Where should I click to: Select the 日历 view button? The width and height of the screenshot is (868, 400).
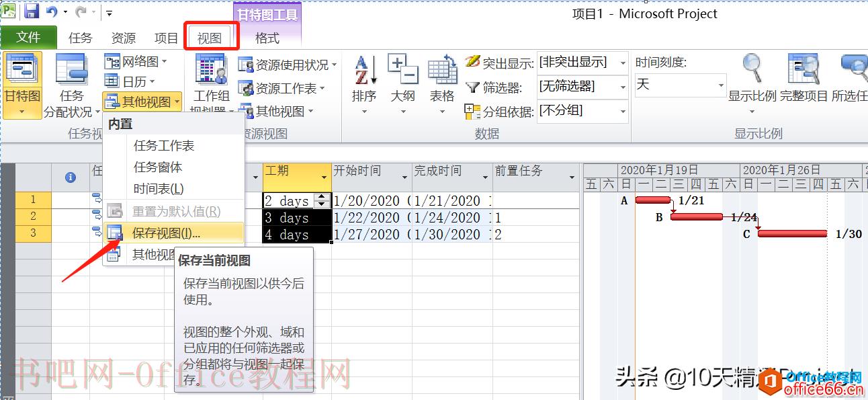[130, 81]
